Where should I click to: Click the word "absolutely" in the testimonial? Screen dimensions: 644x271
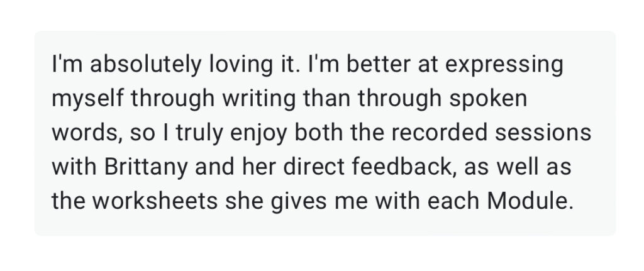point(146,65)
